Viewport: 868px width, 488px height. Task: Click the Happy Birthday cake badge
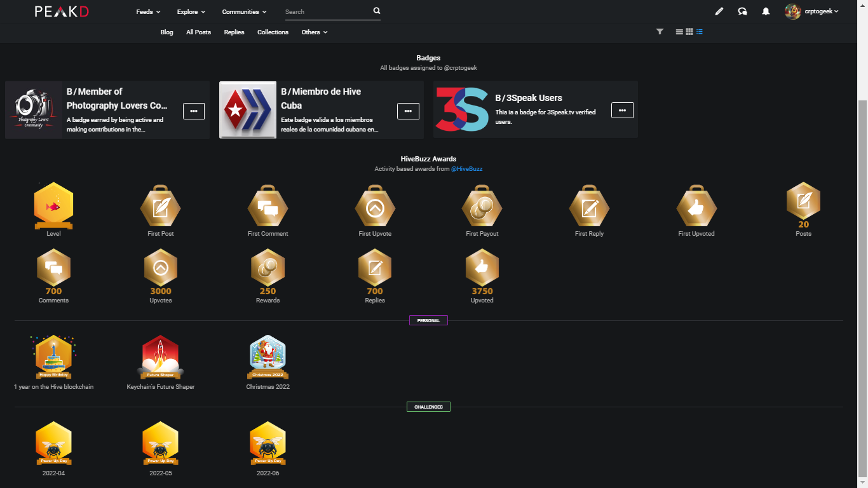[x=53, y=357]
